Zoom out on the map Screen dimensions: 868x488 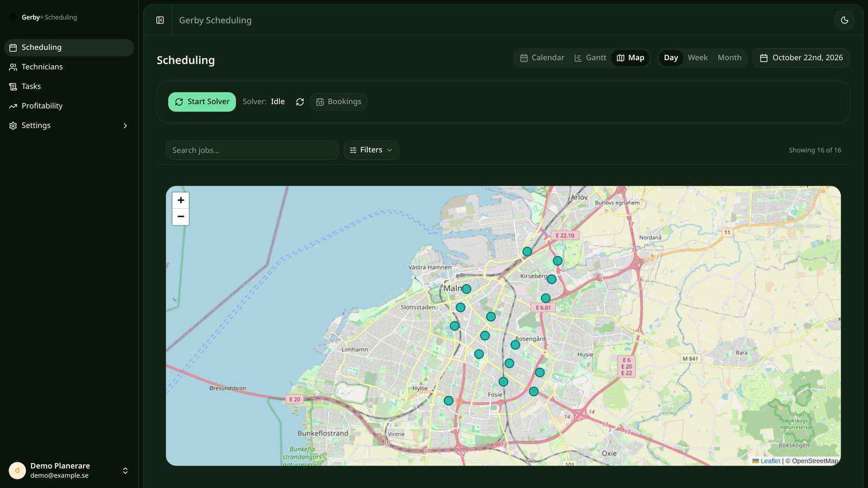(181, 217)
